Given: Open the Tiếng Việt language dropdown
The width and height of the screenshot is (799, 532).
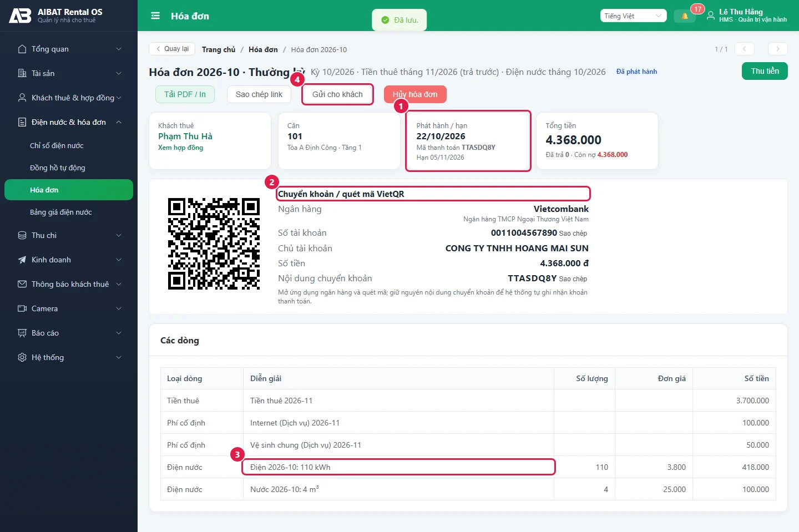Looking at the screenshot, I should point(634,16).
